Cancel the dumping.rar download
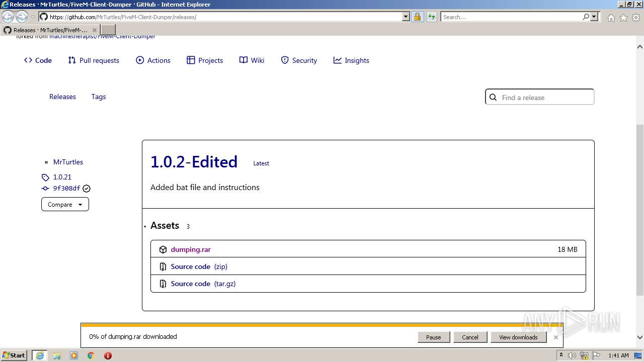 click(x=470, y=337)
